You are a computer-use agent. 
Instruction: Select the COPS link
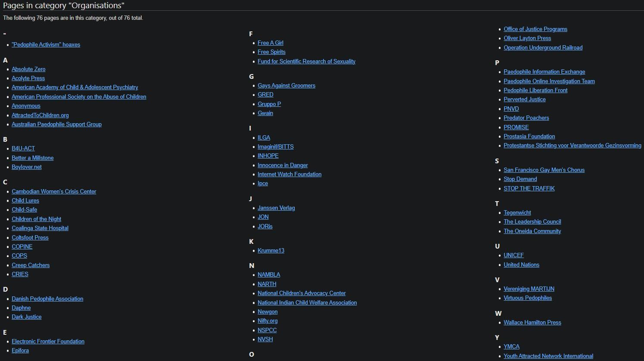19,255
